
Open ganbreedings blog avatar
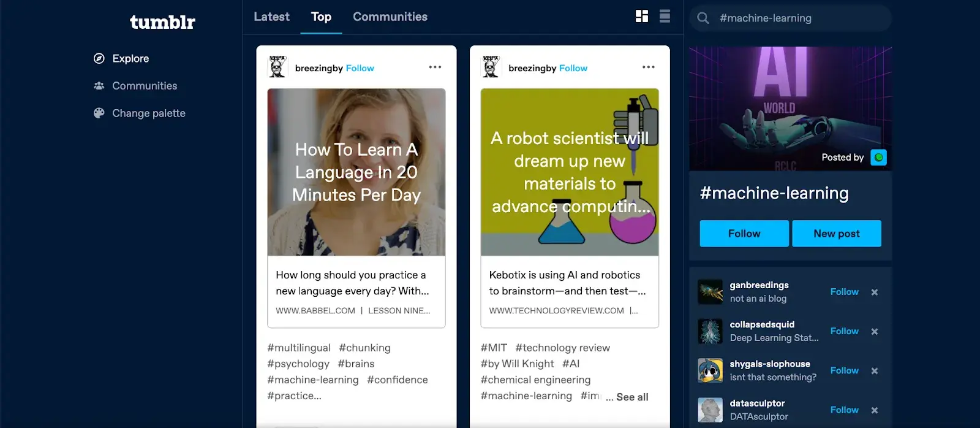pos(710,292)
